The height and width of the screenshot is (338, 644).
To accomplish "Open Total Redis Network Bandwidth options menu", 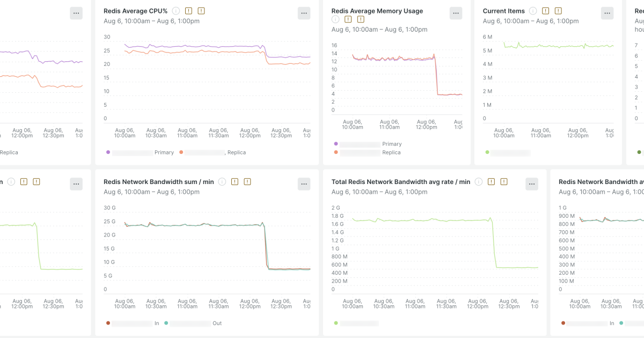I will [532, 184].
